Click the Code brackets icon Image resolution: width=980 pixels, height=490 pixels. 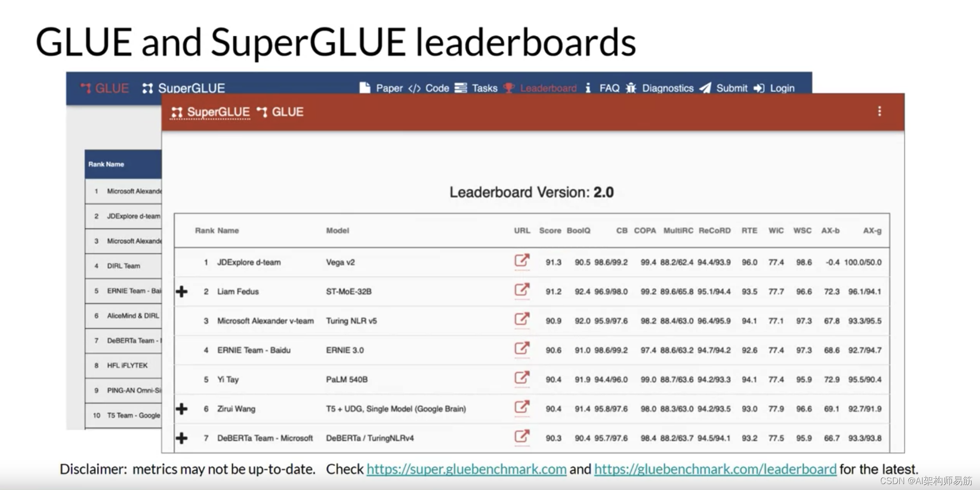[x=414, y=88]
